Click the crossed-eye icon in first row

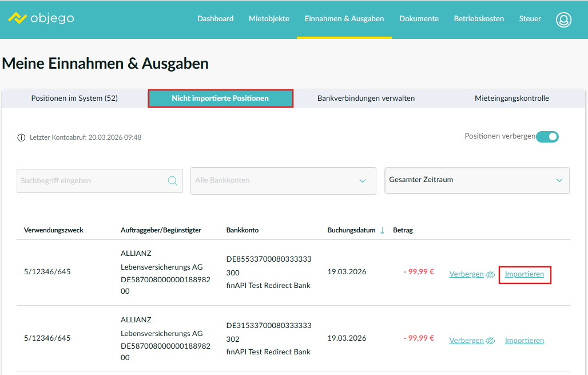490,275
